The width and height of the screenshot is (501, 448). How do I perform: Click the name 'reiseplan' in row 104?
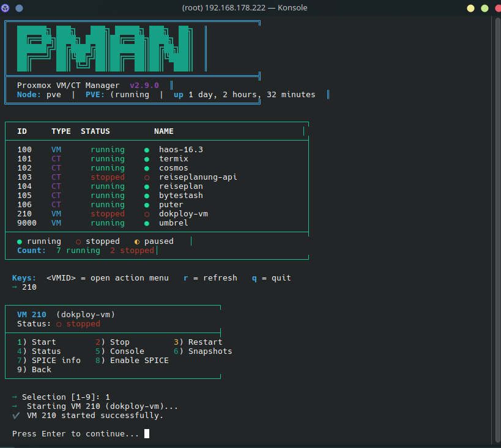181,186
